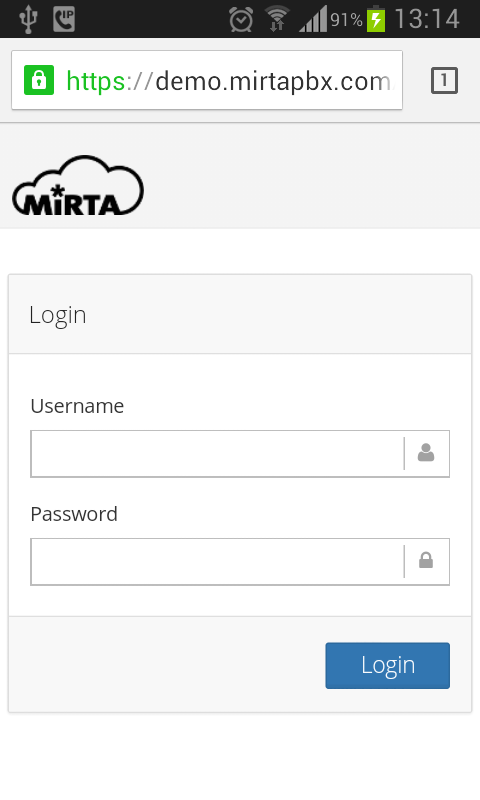Tap the alarm clock status icon
The image size is (480, 800).
tap(241, 20)
